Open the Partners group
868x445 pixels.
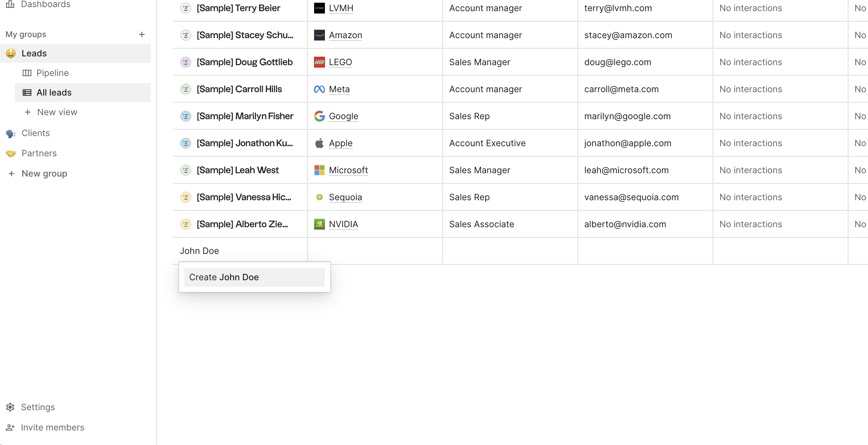coord(39,153)
